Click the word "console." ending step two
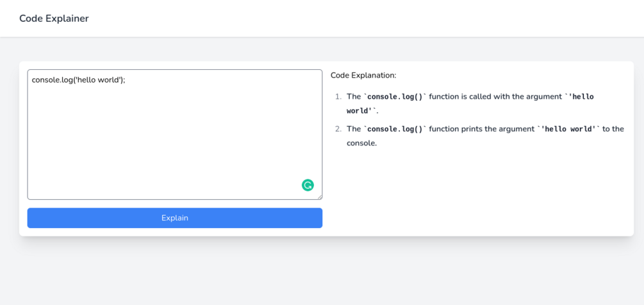 click(x=361, y=143)
